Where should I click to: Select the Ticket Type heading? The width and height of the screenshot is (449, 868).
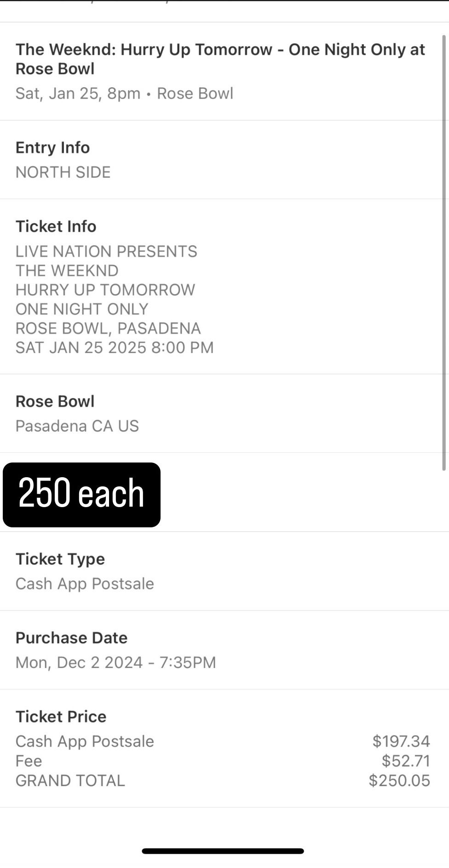tap(60, 559)
